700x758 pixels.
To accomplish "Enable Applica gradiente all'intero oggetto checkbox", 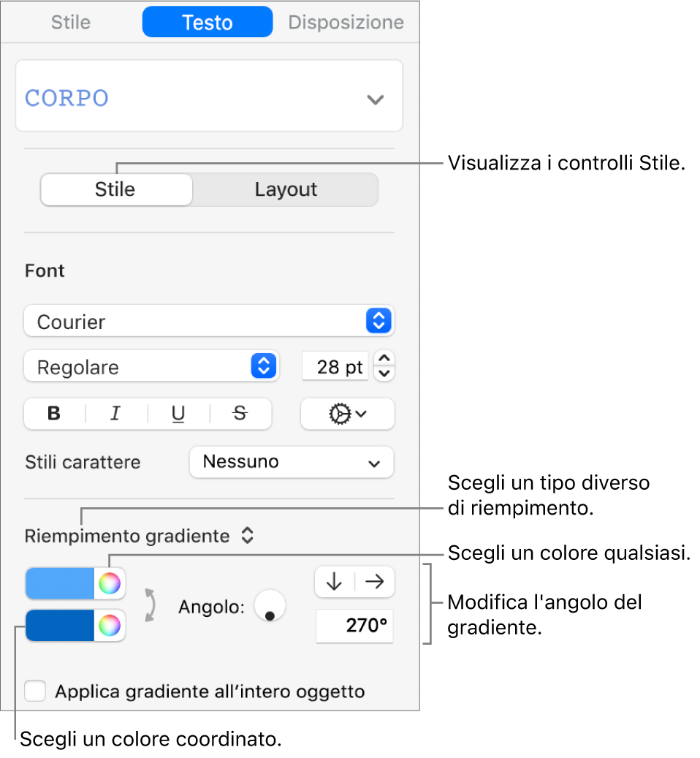I will click(x=35, y=691).
